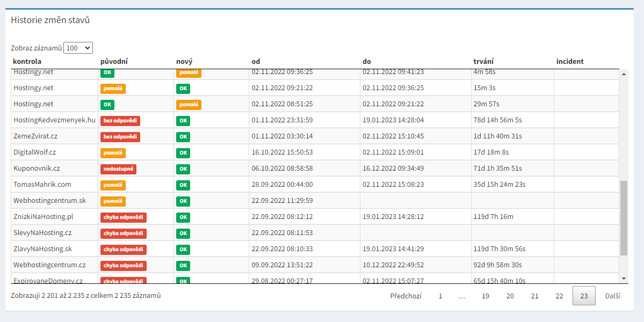Select current pagination page 23
Screen dimensions: 644x322
click(584, 296)
